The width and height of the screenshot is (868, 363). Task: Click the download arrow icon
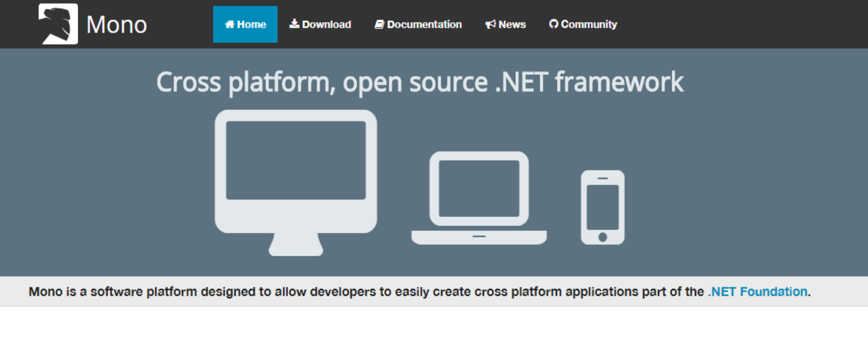294,24
